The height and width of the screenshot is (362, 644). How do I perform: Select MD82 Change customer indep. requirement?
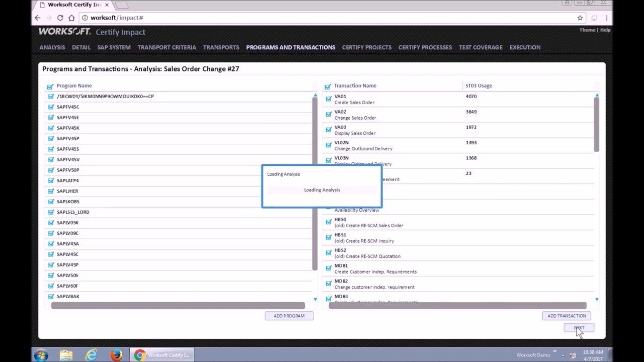coord(458,284)
